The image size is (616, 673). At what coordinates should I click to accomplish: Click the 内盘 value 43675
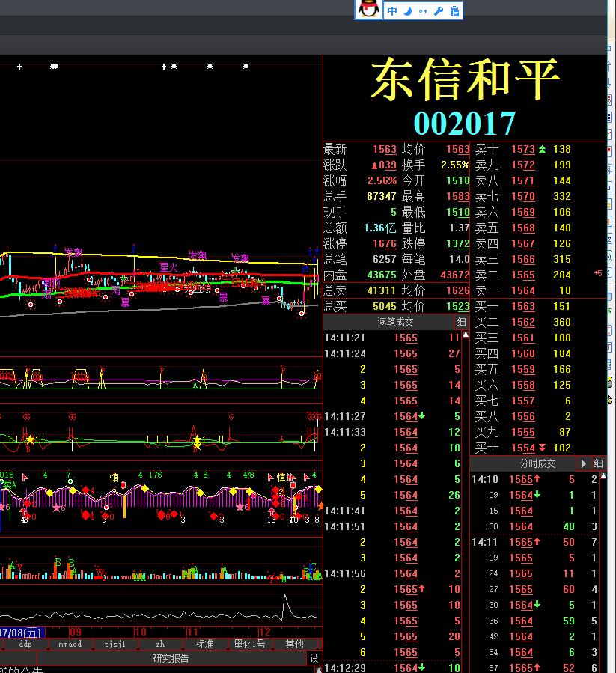click(382, 275)
